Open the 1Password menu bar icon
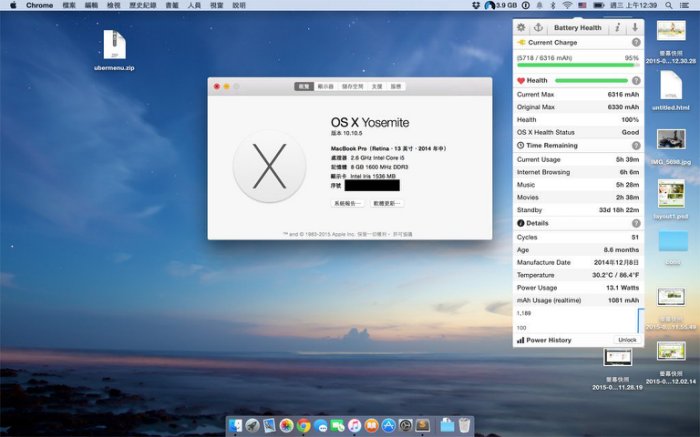The width and height of the screenshot is (700, 437). coord(526,5)
